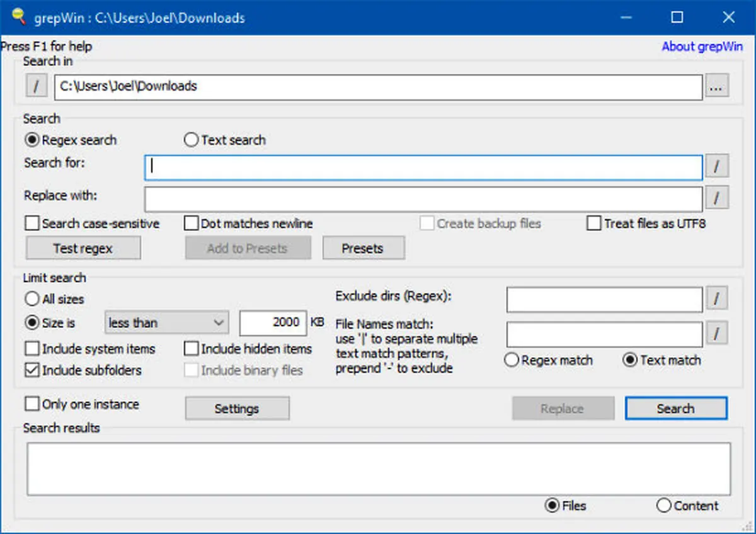The height and width of the screenshot is (534, 756).
Task: Click the grepWin magnifier icon in title bar
Action: [19, 17]
